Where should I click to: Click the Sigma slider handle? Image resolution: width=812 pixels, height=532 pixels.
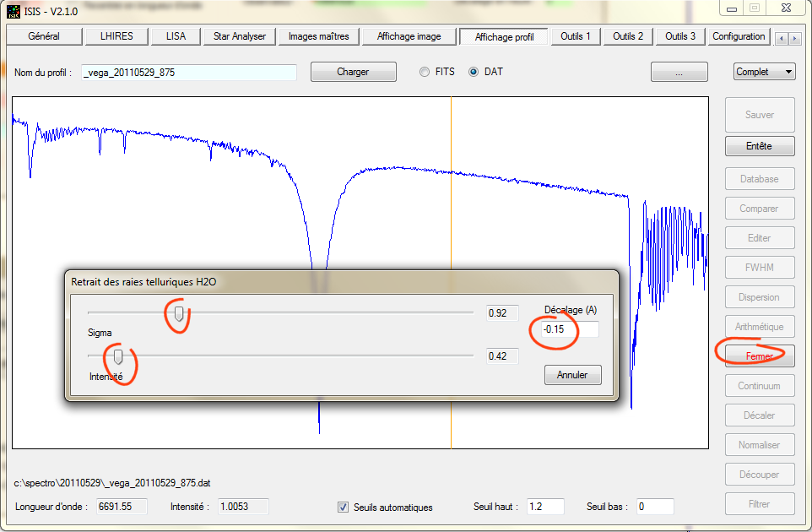[179, 314]
